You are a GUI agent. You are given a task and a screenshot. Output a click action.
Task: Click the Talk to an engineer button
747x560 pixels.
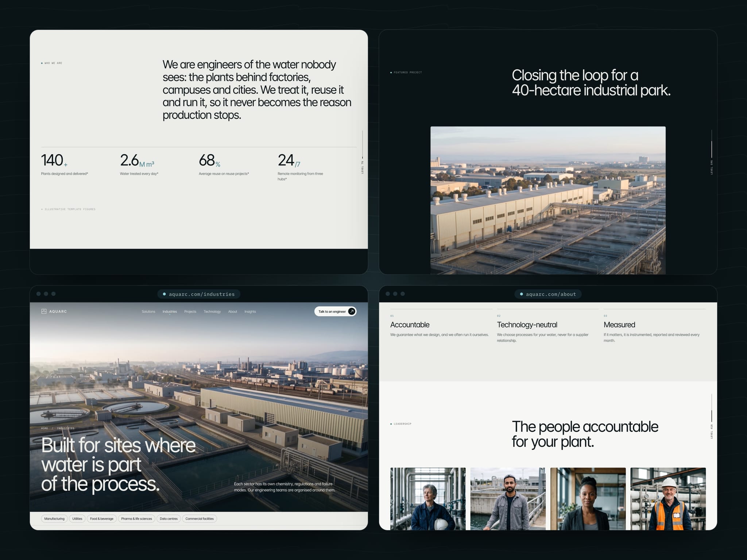336,311
